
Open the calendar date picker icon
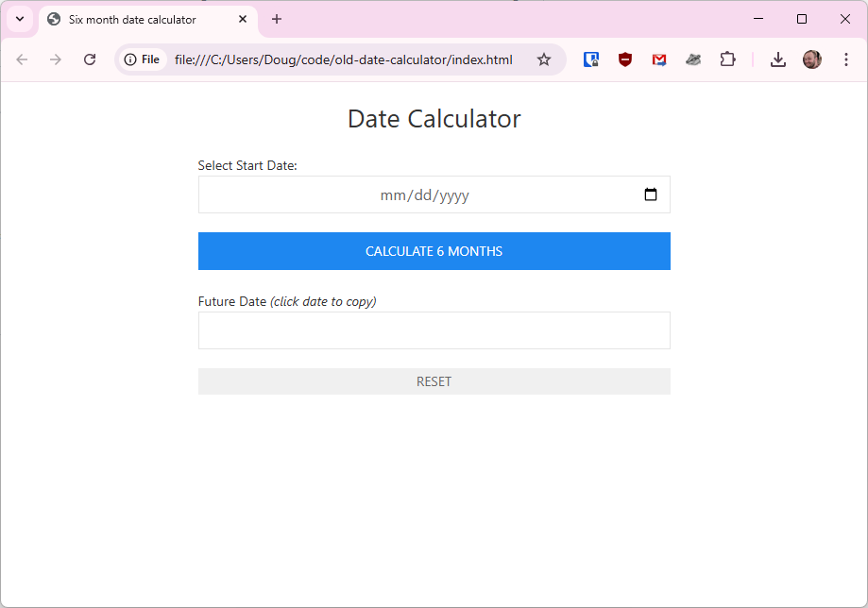point(651,194)
